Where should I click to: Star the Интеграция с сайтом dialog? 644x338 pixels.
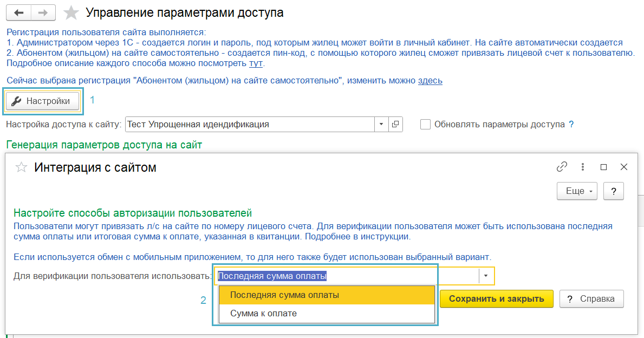21,167
